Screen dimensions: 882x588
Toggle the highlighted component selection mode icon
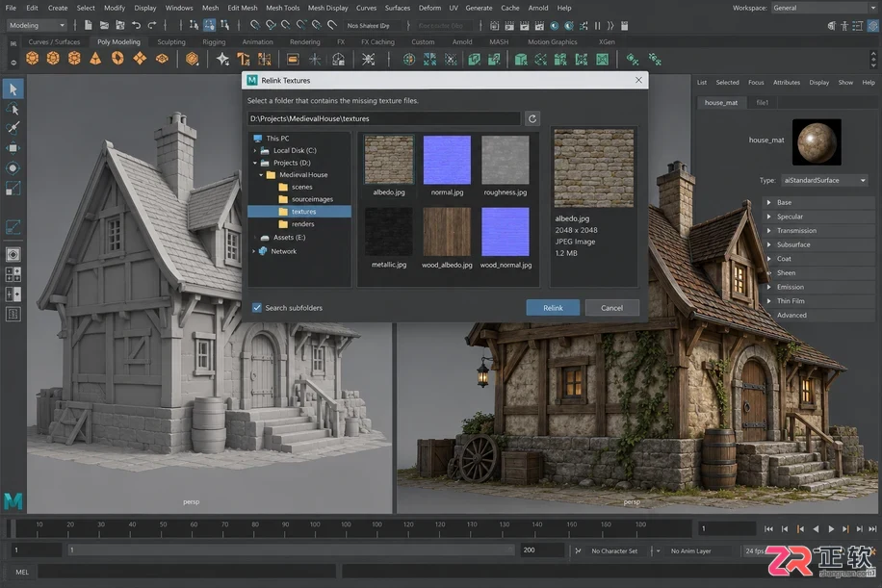tap(209, 25)
